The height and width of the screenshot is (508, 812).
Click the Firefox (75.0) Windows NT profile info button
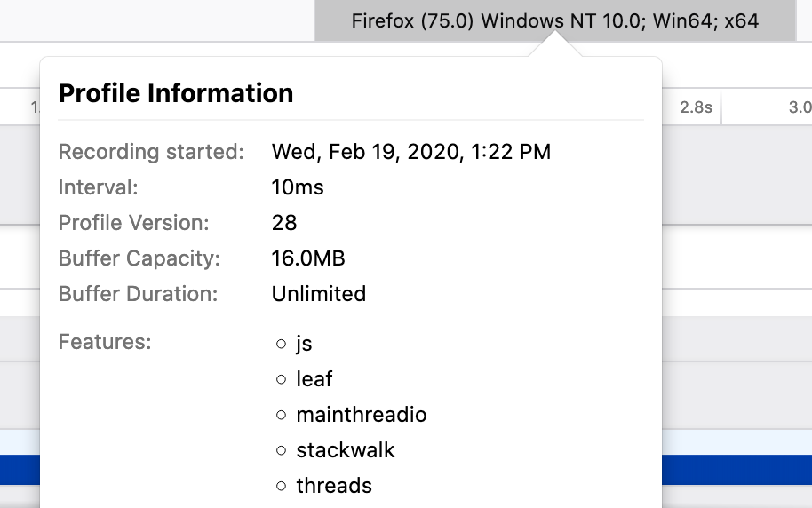554,20
